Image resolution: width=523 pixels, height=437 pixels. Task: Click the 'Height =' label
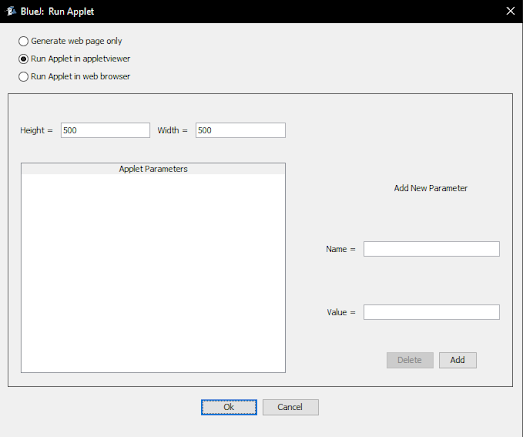pyautogui.click(x=36, y=130)
